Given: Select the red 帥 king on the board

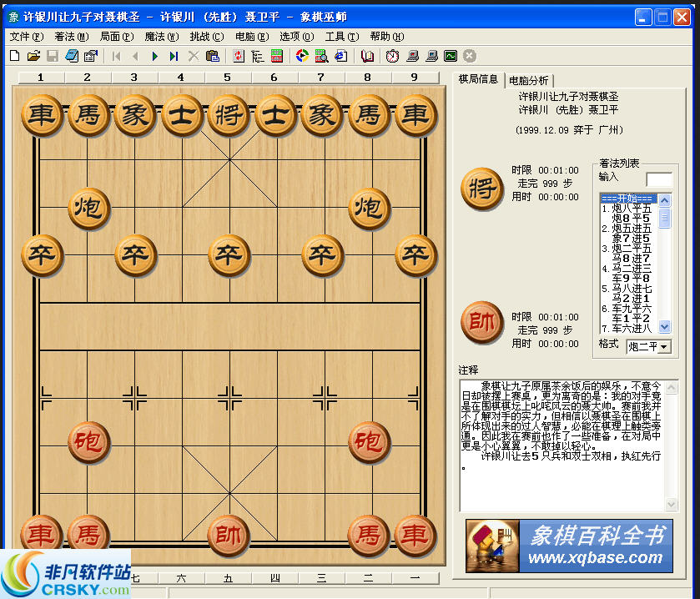Looking at the screenshot, I should pos(229,535).
